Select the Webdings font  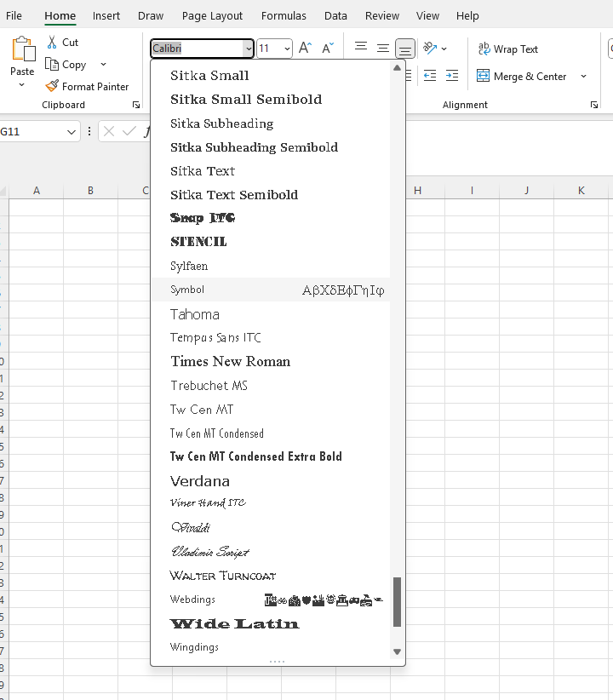click(271, 600)
